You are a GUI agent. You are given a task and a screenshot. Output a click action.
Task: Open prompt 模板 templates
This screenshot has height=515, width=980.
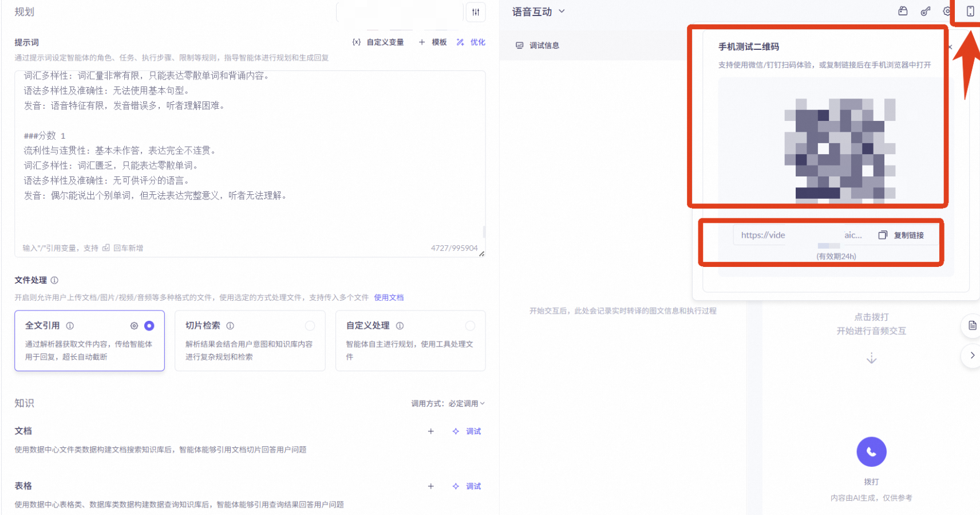[x=433, y=42]
